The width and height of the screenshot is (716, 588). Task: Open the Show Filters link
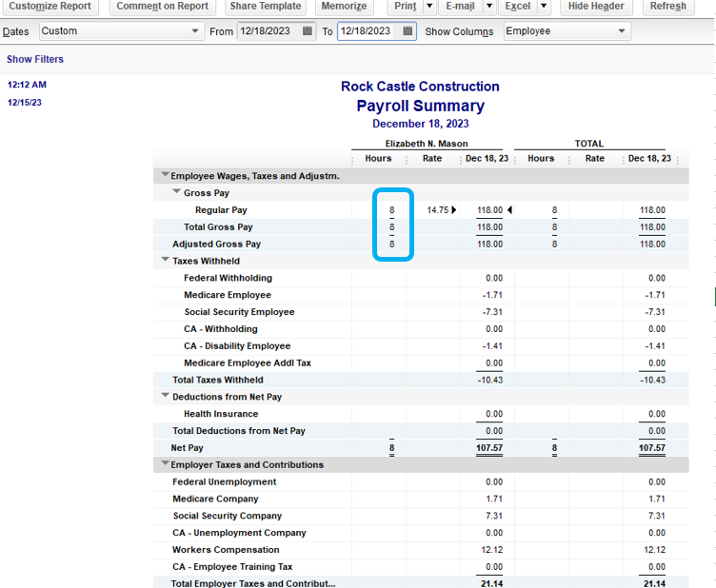click(35, 59)
